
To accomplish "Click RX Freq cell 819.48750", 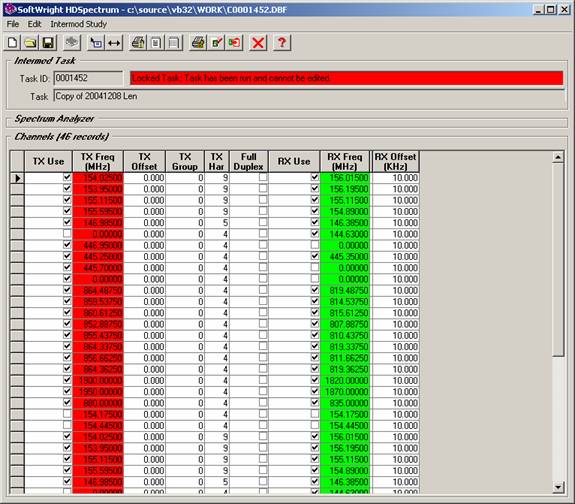I will 345,291.
